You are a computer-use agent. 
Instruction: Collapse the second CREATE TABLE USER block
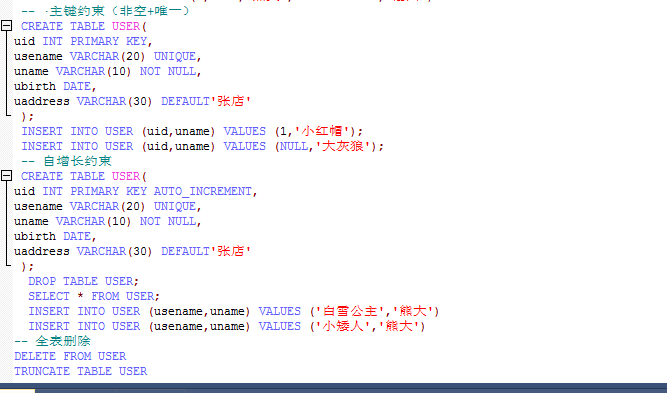[6, 176]
